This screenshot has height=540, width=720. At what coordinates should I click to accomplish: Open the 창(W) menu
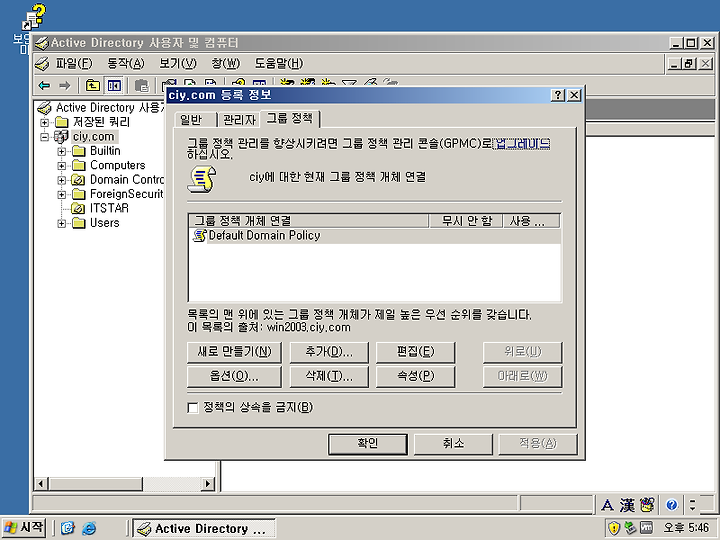225,63
